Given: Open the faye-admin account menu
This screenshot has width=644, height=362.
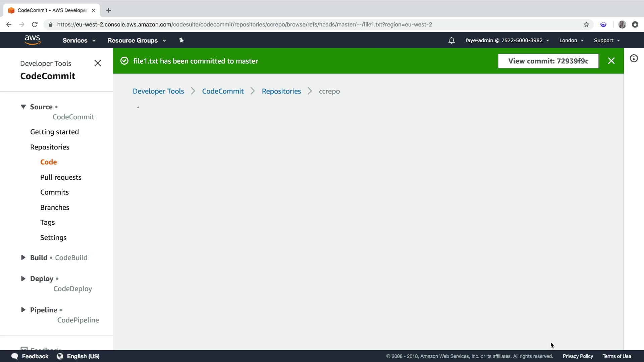Looking at the screenshot, I should (x=507, y=40).
